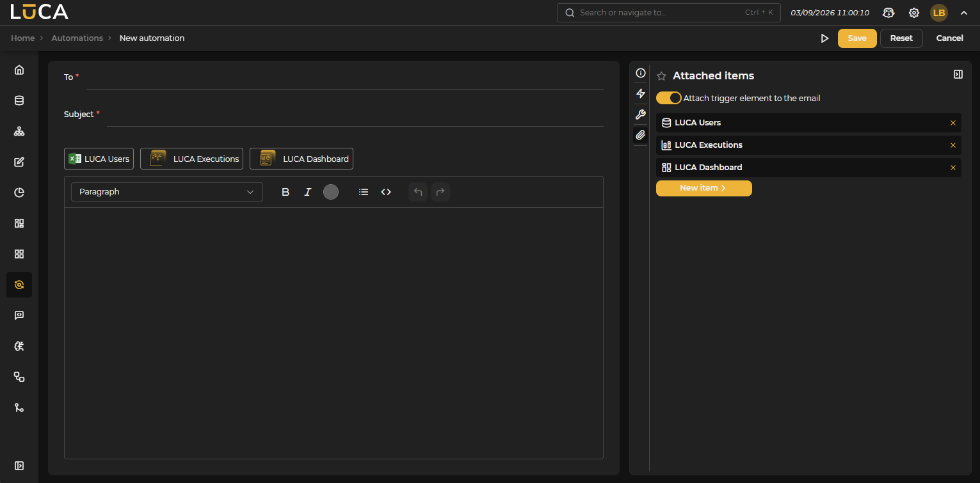The width and height of the screenshot is (980, 483).
Task: Open the chat message icon in sidebar
Action: click(x=19, y=315)
